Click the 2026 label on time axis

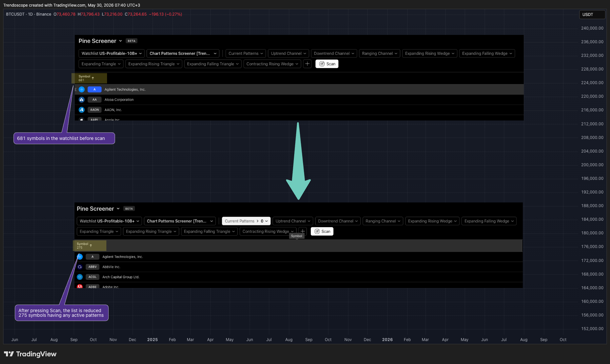tap(387, 340)
